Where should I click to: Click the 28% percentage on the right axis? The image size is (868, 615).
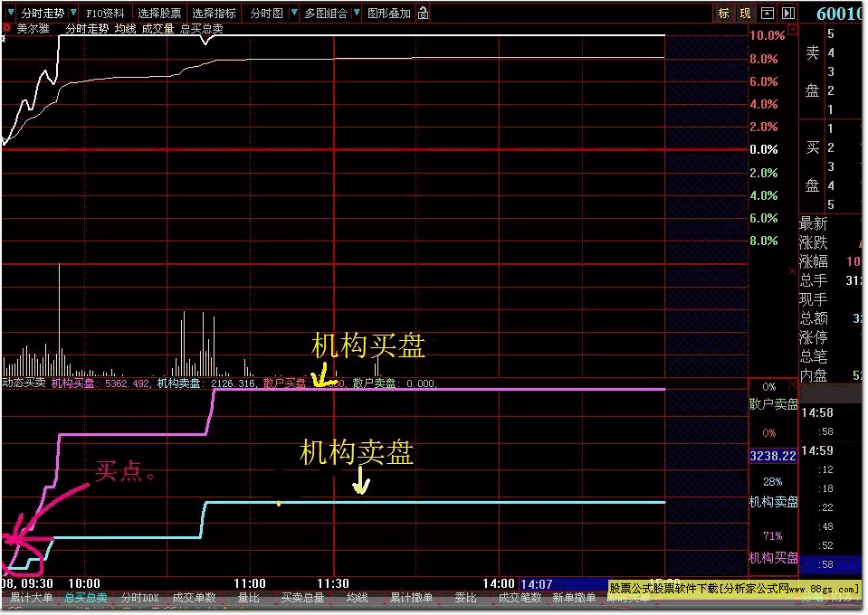(772, 482)
